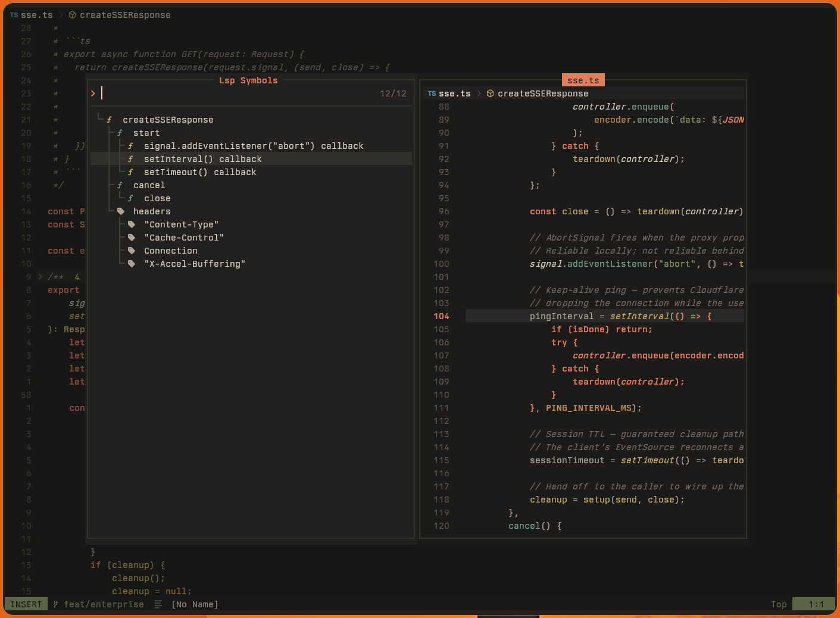Viewport: 840px width, 618px height.
Task: Click tag icon beside Connection
Action: 132,251
